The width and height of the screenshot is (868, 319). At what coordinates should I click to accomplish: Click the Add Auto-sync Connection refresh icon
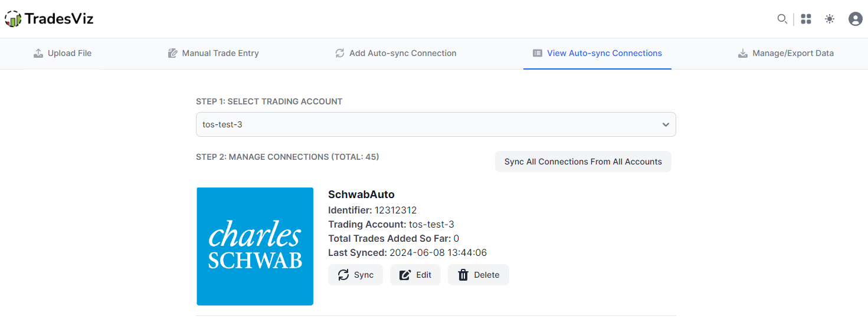click(x=340, y=53)
